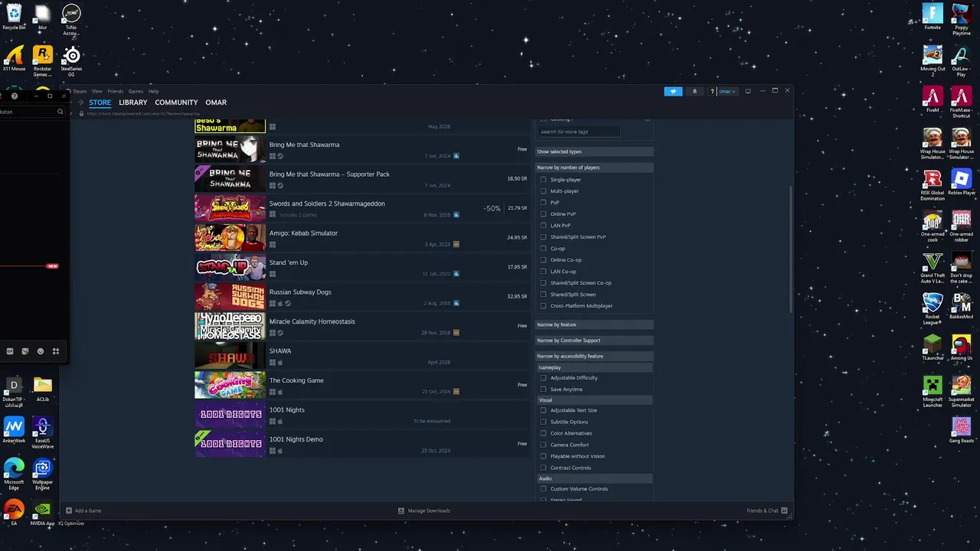980x551 pixels.
Task: Open the Recycle Bin
Action: (14, 17)
